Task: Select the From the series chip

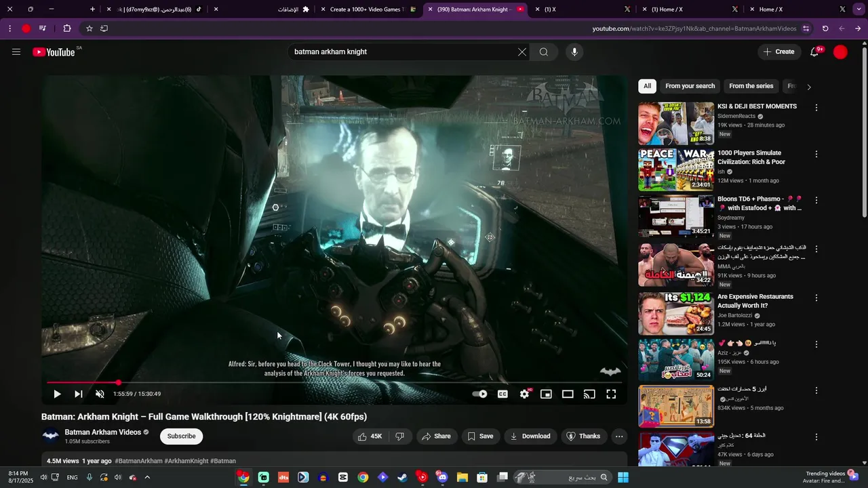Action: [x=751, y=86]
